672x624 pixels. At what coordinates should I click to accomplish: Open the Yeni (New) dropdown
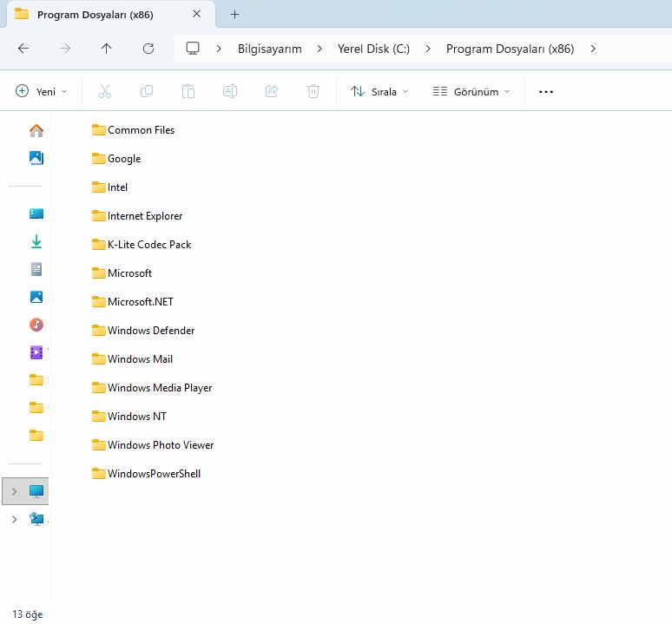tap(42, 91)
